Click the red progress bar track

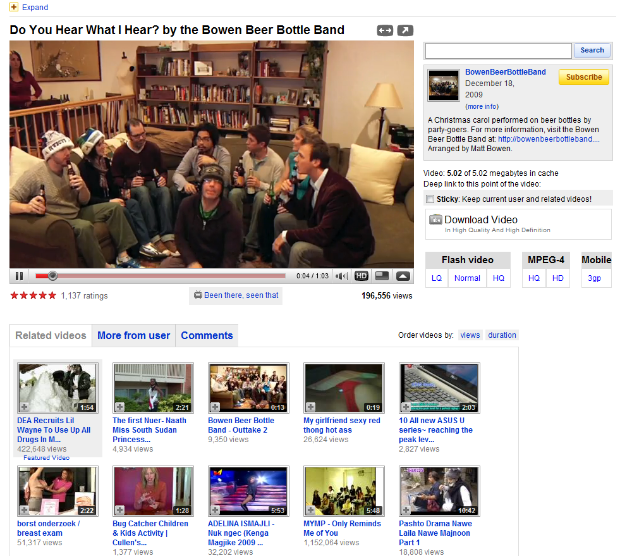click(x=160, y=276)
